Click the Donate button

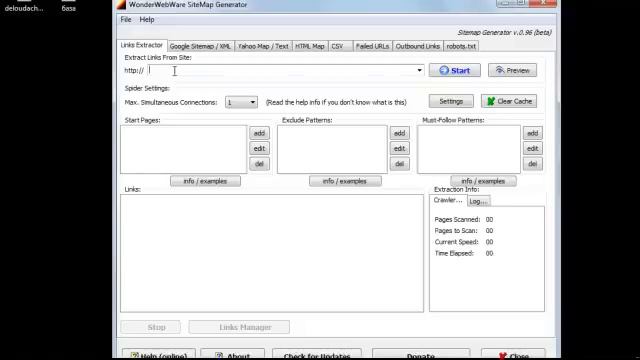click(x=421, y=354)
